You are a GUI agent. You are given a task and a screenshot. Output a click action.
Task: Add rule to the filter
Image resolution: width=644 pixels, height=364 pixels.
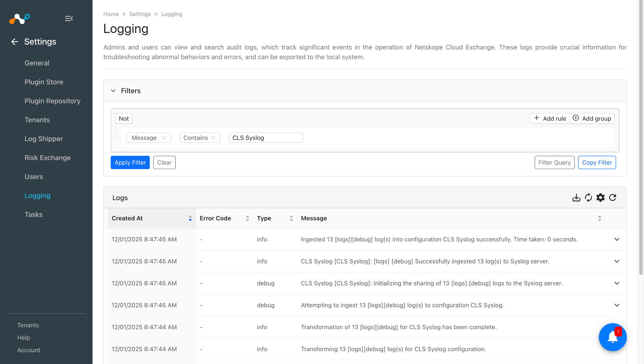click(550, 119)
